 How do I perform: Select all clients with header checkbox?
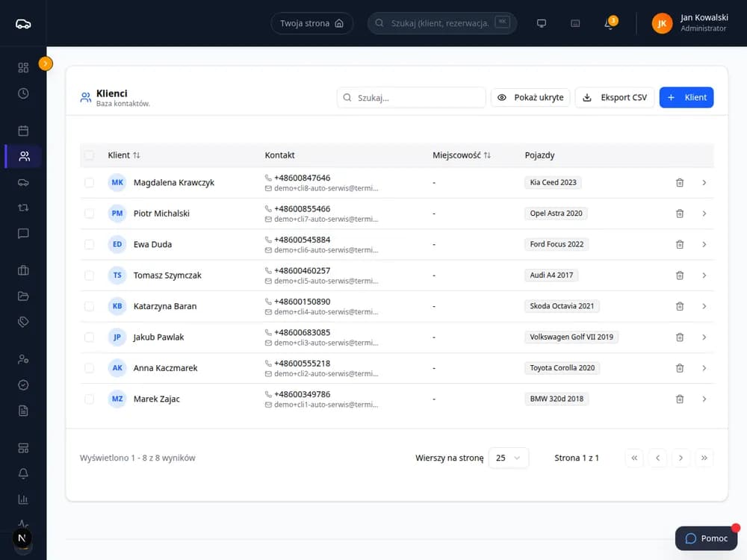(x=89, y=155)
